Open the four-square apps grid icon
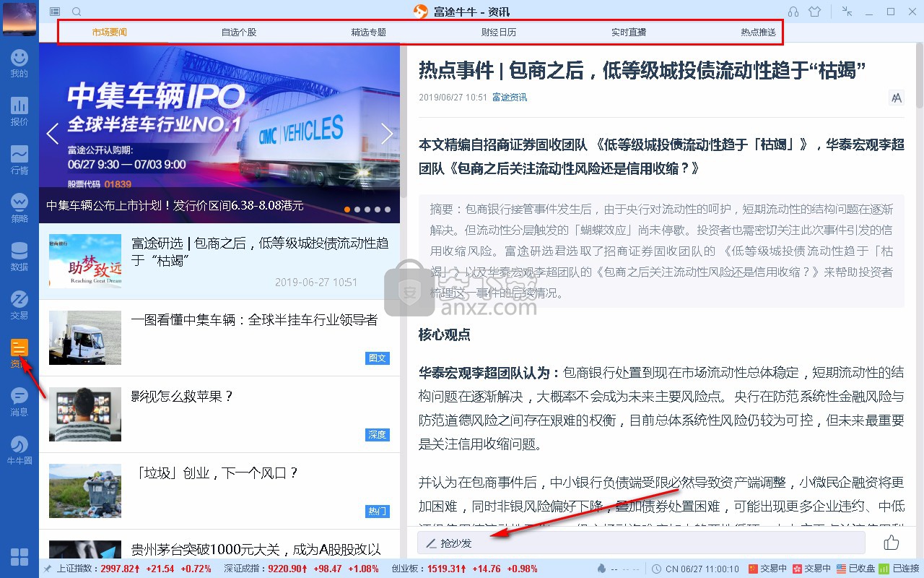The width and height of the screenshot is (924, 578). [19, 557]
